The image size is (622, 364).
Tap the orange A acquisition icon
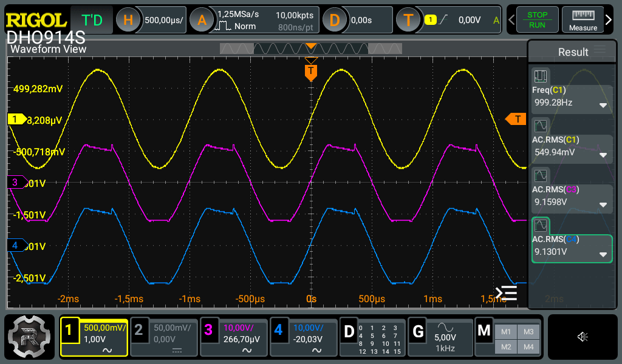tap(202, 20)
